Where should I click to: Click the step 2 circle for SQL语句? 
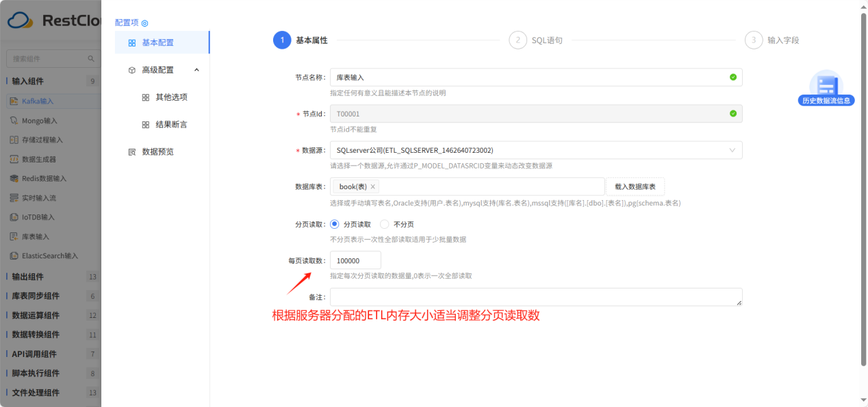(x=518, y=40)
